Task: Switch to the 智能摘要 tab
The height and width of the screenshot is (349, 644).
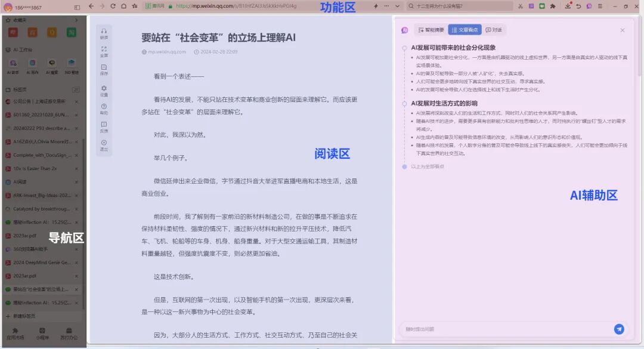Action: tap(431, 30)
